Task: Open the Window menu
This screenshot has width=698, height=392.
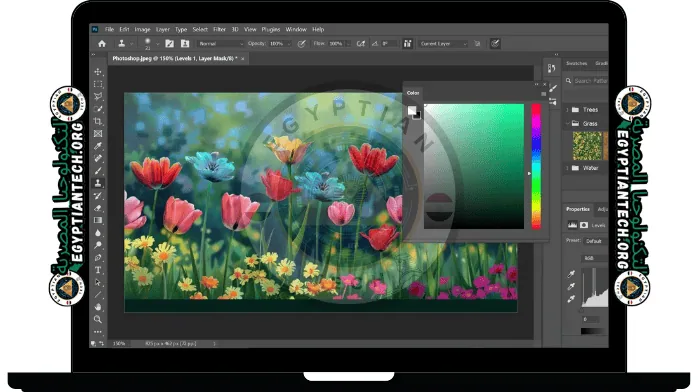Action: [296, 29]
